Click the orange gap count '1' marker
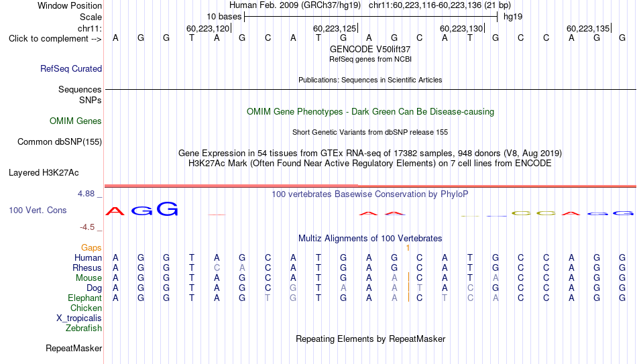 click(408, 248)
